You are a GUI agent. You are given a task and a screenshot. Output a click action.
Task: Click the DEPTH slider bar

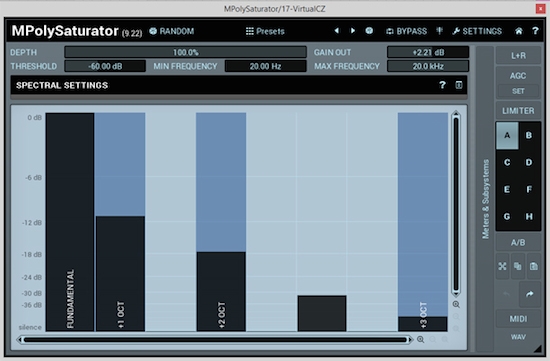coord(185,52)
